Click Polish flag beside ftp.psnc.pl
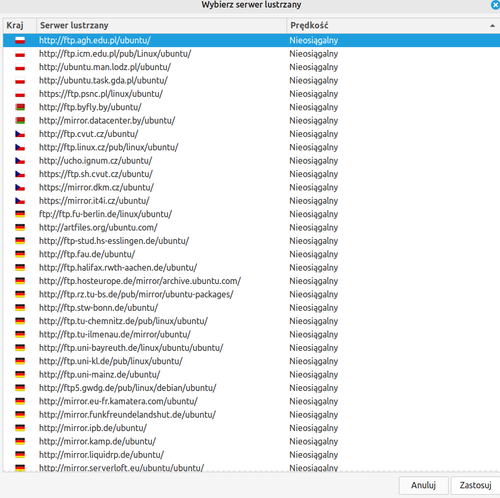500x498 pixels. coord(20,94)
